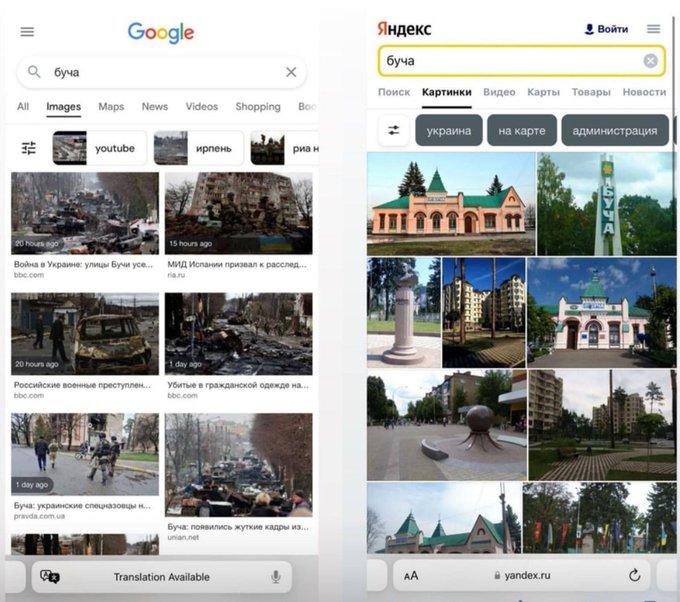Open Yandex hamburger menu
The image size is (680, 602).
(x=654, y=29)
